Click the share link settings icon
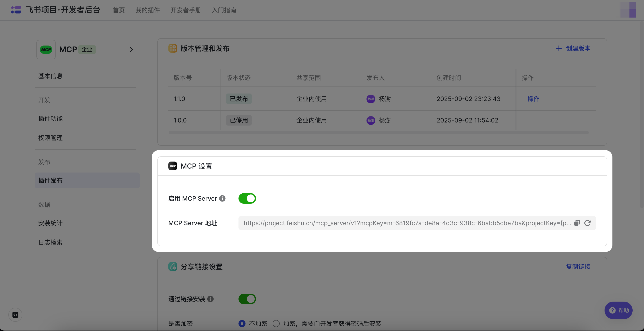Screen dimensions: 644x331 (173, 266)
